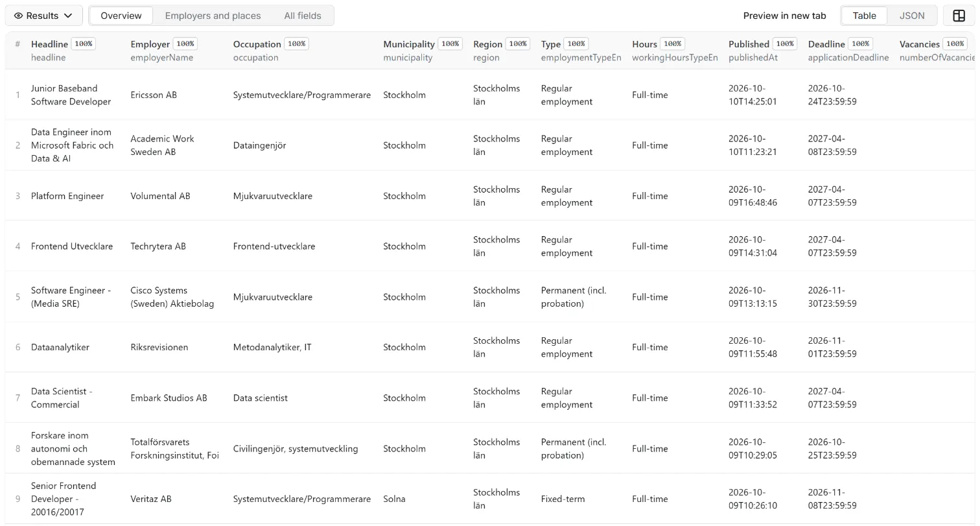Screen dimensions: 980x526
Task: Click the Occupation column header
Action: point(257,44)
